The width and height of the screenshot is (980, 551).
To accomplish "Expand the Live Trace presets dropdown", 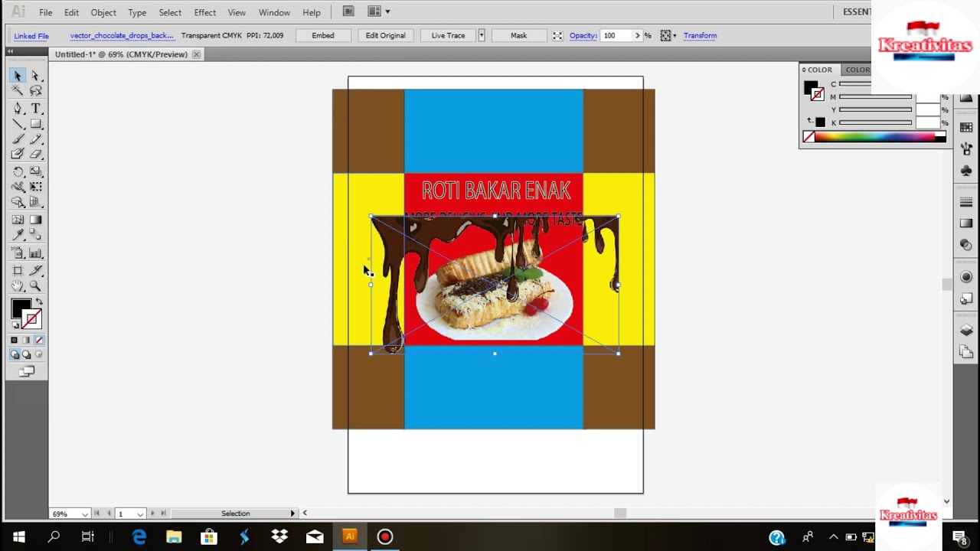I will (481, 35).
